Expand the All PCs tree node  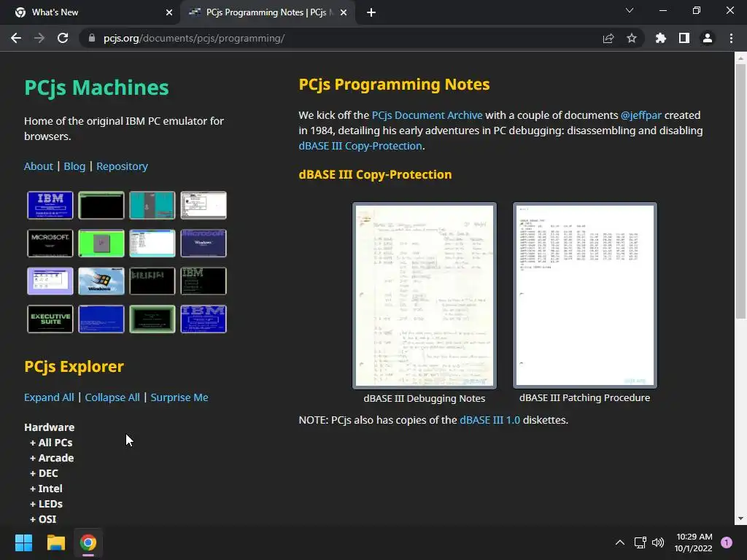(x=51, y=443)
